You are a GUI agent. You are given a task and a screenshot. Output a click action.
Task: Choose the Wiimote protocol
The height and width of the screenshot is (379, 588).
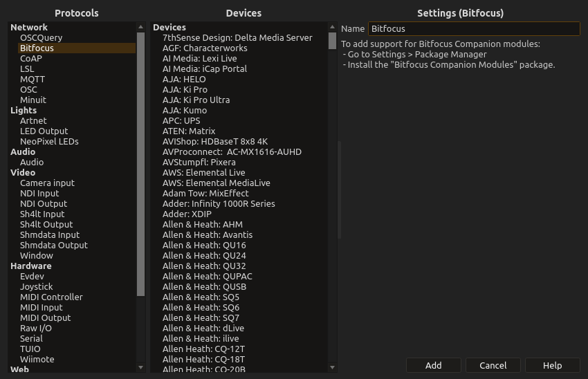point(37,359)
